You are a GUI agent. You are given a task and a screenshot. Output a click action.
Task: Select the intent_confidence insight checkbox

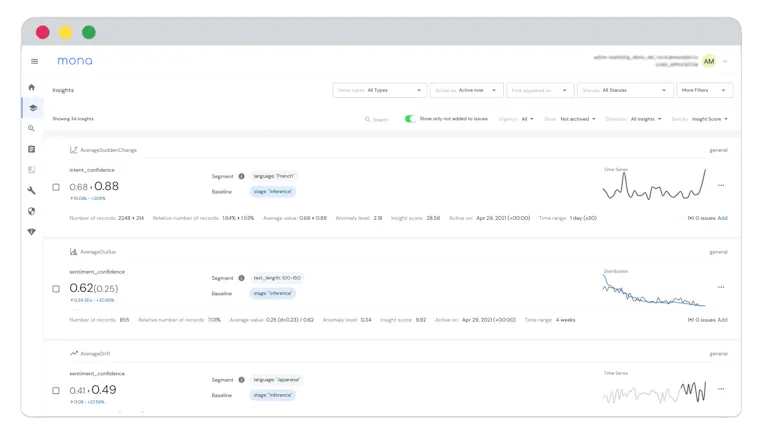coord(56,187)
